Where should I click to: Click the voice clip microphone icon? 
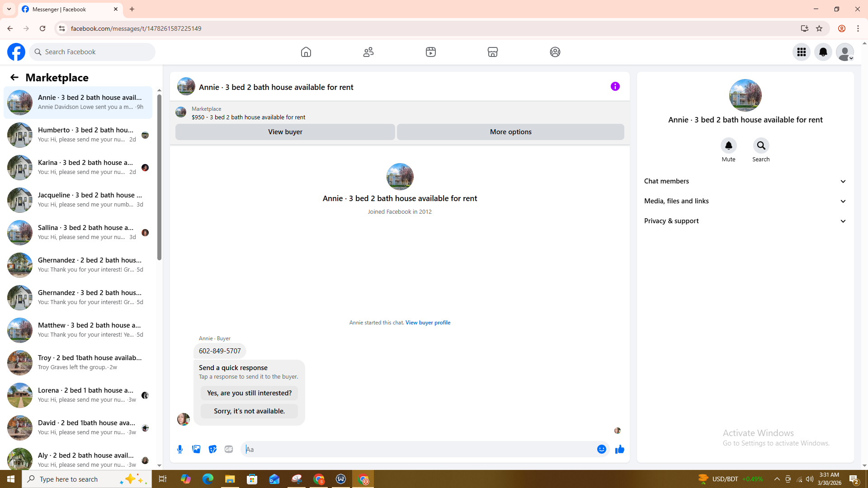click(x=180, y=449)
